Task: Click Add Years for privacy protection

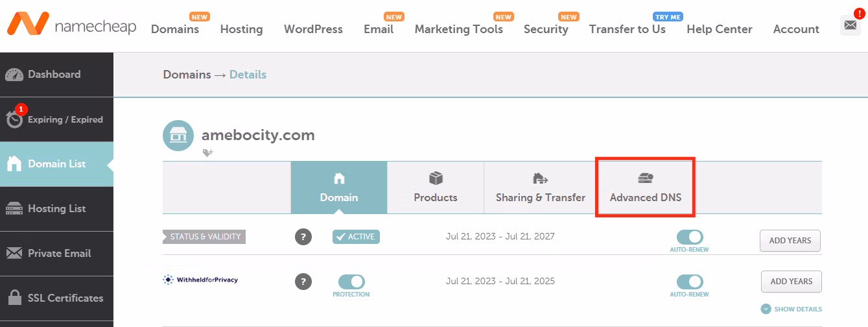Action: point(791,282)
